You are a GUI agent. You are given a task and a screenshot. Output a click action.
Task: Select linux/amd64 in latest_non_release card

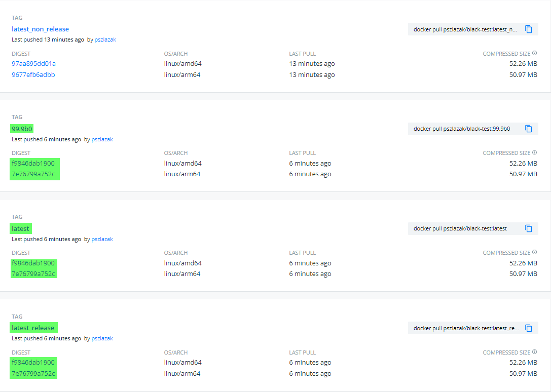(182, 64)
